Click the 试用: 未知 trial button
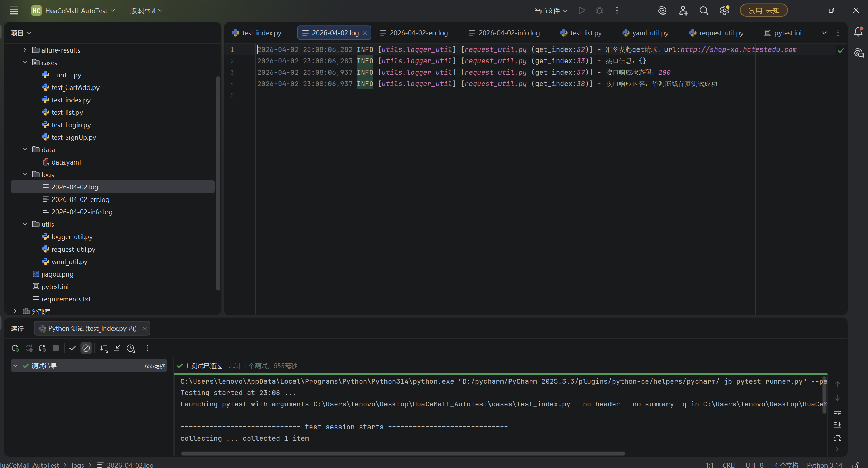 764,11
